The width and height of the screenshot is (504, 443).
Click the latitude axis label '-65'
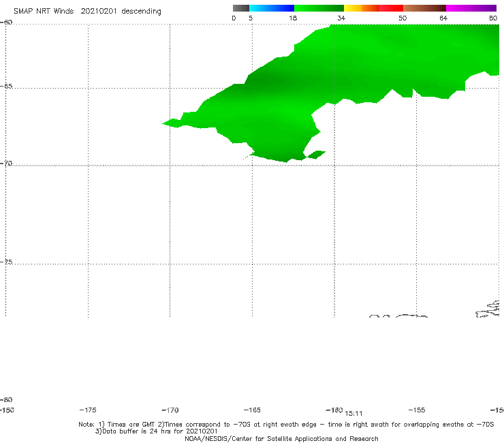point(6,87)
